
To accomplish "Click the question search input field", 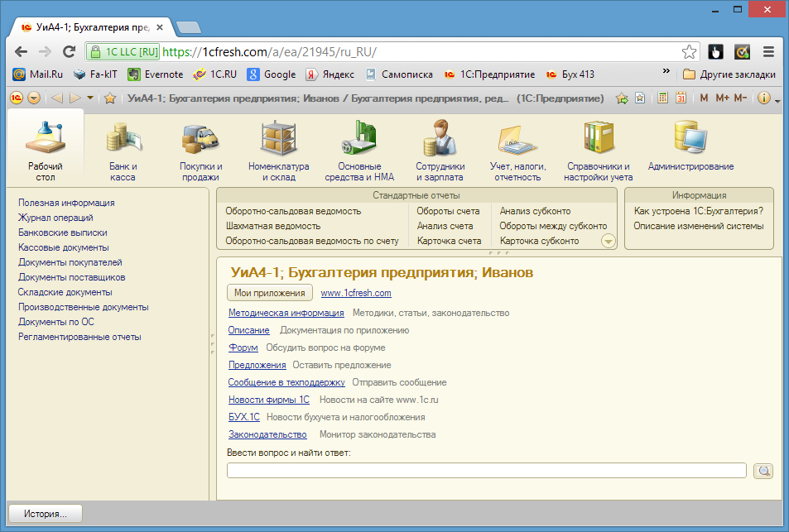I will pyautogui.click(x=487, y=471).
